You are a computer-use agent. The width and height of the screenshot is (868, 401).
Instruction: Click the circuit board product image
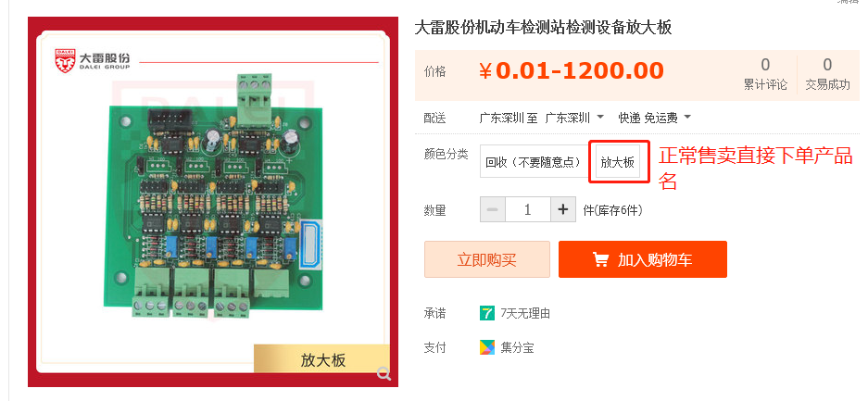coord(213,194)
